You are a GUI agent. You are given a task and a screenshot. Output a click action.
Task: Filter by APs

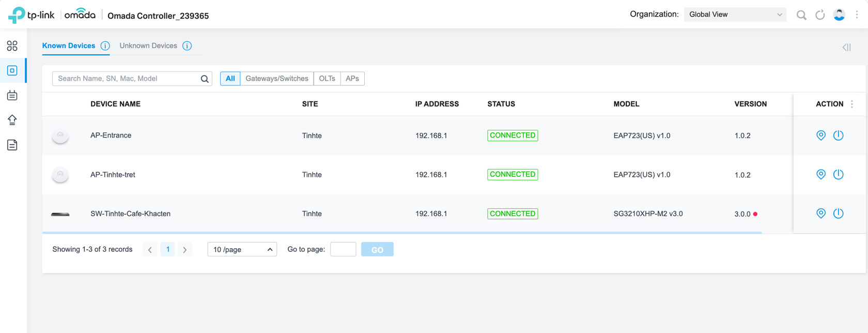point(352,79)
